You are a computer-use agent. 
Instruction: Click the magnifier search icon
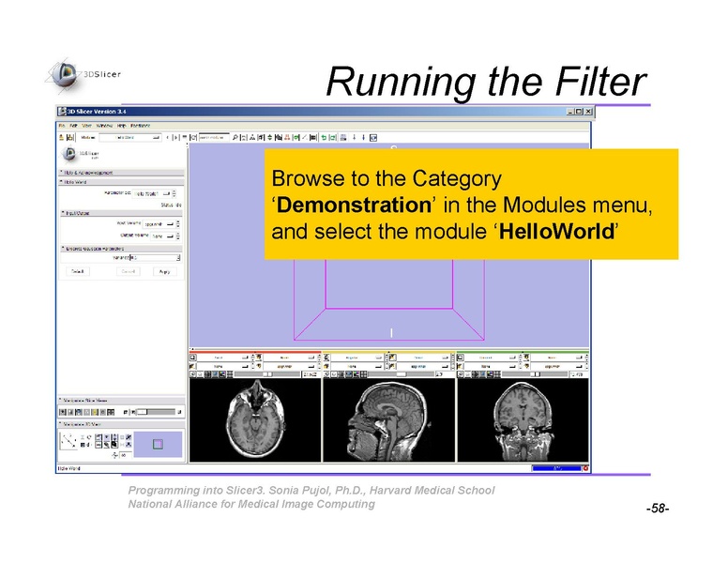pyautogui.click(x=235, y=137)
